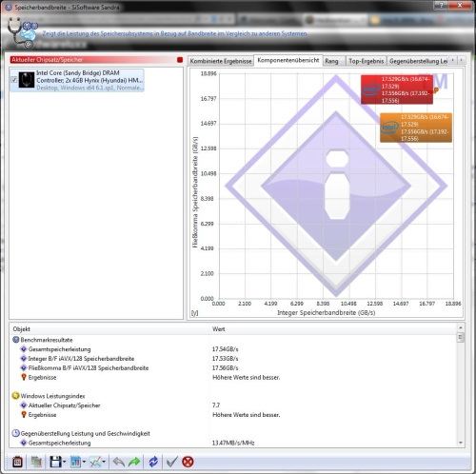Screen dimensions: 476x474
Task: Click the dark red options icon in bottom toolbar
Action: (x=17, y=462)
